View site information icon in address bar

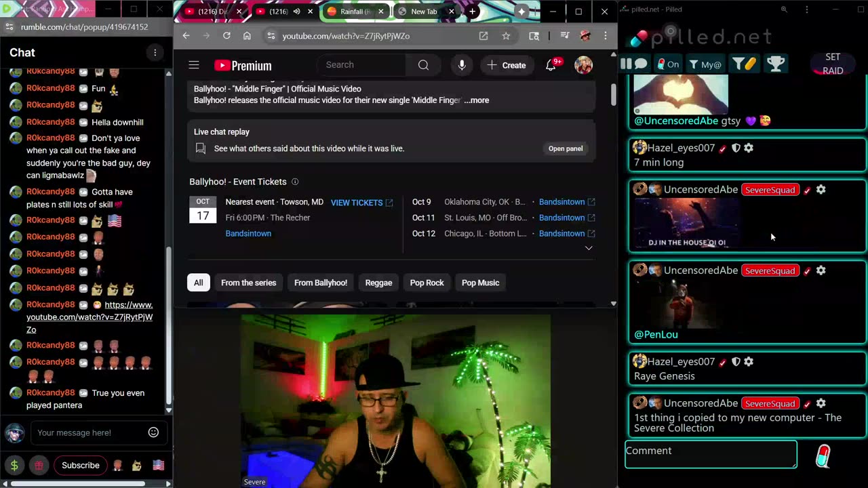coord(271,36)
